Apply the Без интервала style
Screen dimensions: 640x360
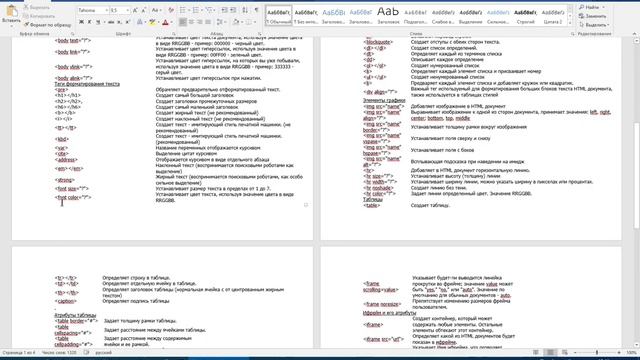(306, 16)
